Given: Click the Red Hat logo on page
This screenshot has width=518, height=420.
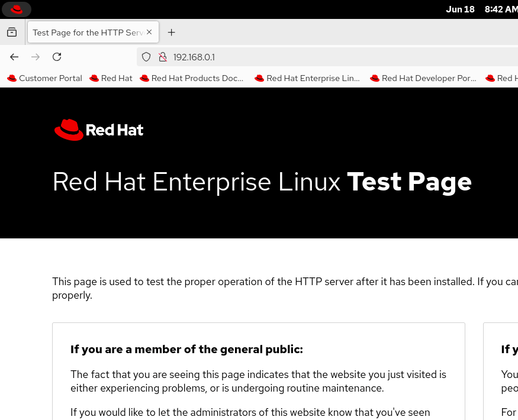Looking at the screenshot, I should point(99,130).
